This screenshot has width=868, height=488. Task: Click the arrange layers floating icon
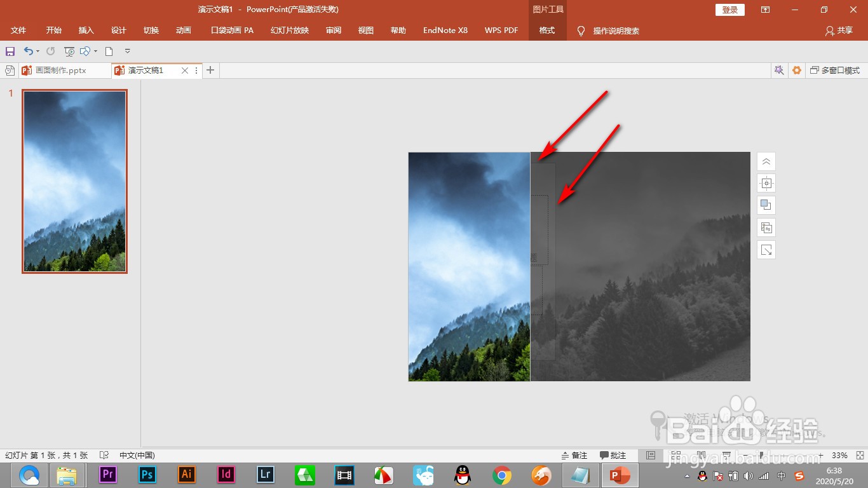click(x=766, y=227)
